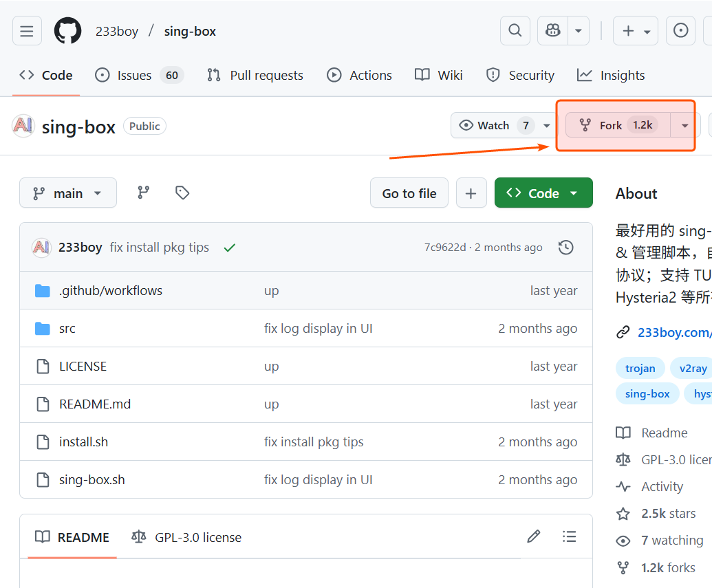
Task: Expand the main branch selector dropdown
Action: coord(68,193)
